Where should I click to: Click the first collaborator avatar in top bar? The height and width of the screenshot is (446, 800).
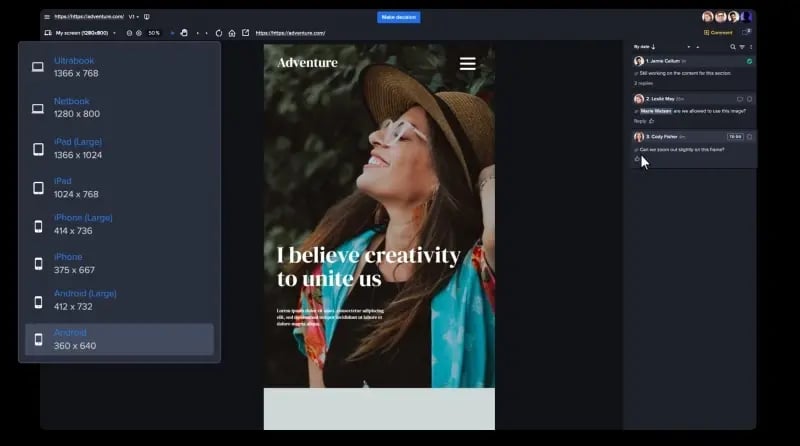pos(708,17)
